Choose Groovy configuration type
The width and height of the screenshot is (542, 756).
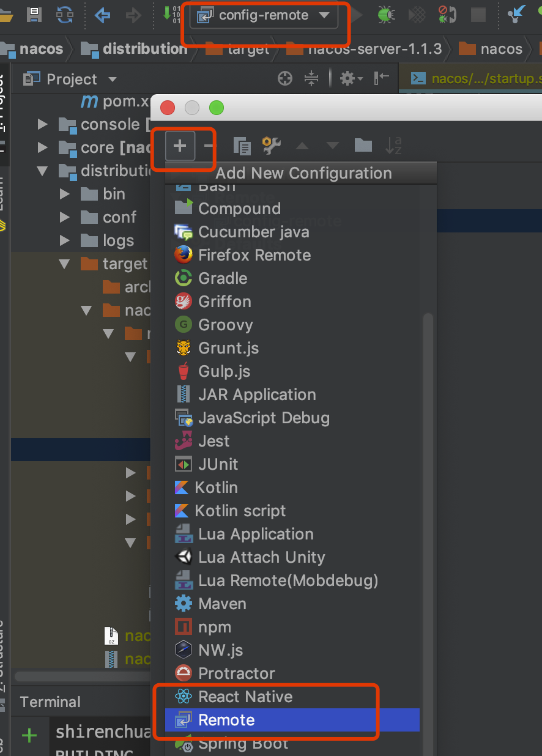coord(292,325)
